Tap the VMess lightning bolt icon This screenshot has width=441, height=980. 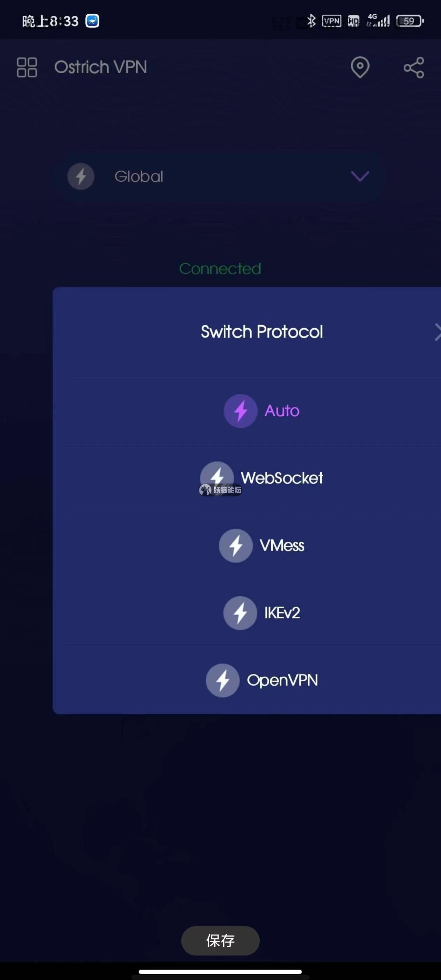pos(236,546)
